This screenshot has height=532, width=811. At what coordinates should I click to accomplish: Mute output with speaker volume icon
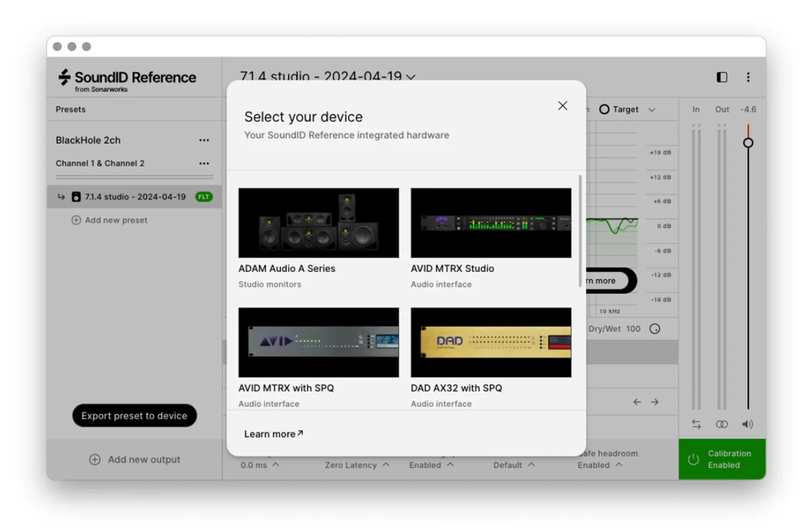[748, 424]
